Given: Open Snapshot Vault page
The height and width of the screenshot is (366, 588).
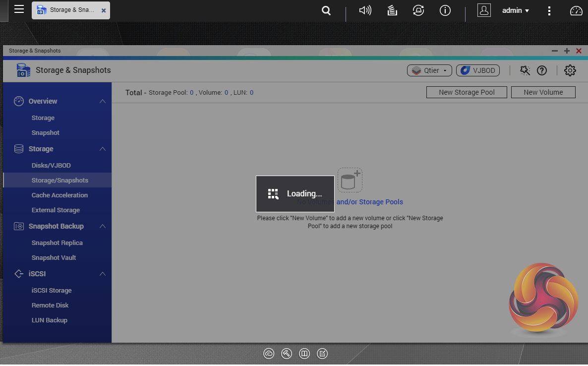Looking at the screenshot, I should 54,257.
